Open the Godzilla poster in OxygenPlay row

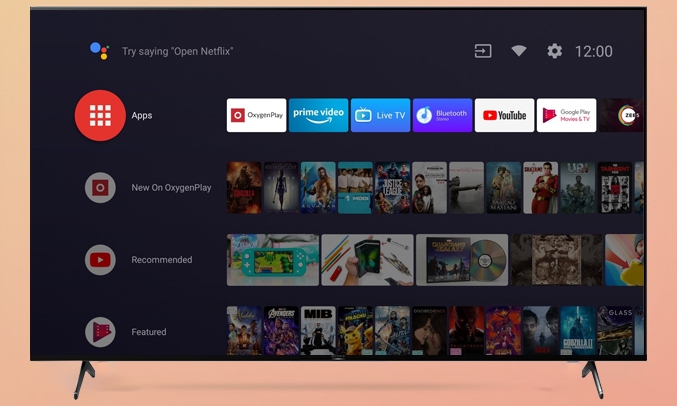click(x=244, y=187)
